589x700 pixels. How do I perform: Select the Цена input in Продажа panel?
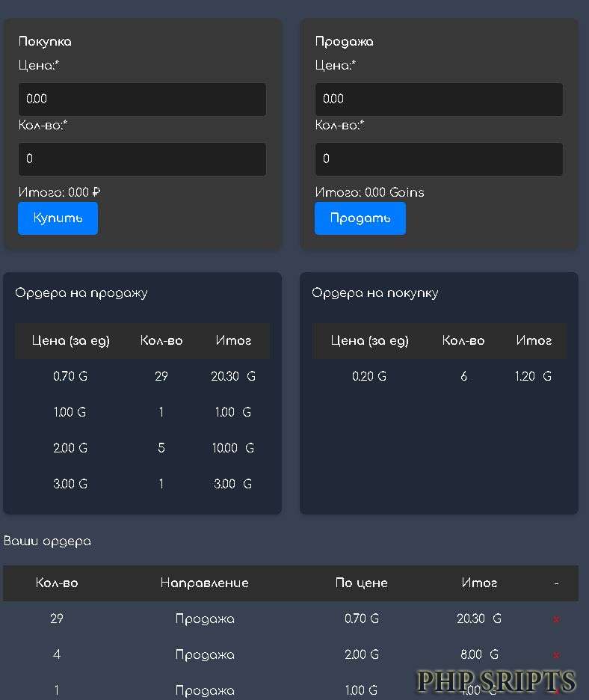coord(439,99)
